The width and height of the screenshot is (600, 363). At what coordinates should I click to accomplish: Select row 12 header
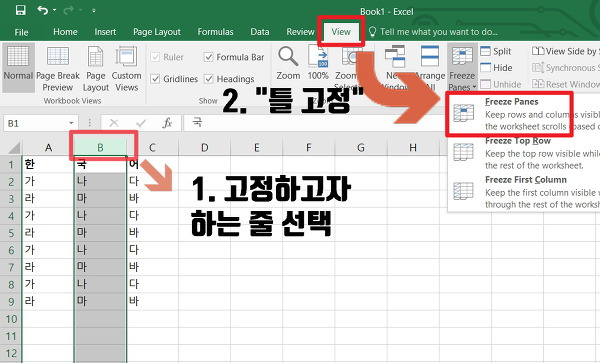11,353
